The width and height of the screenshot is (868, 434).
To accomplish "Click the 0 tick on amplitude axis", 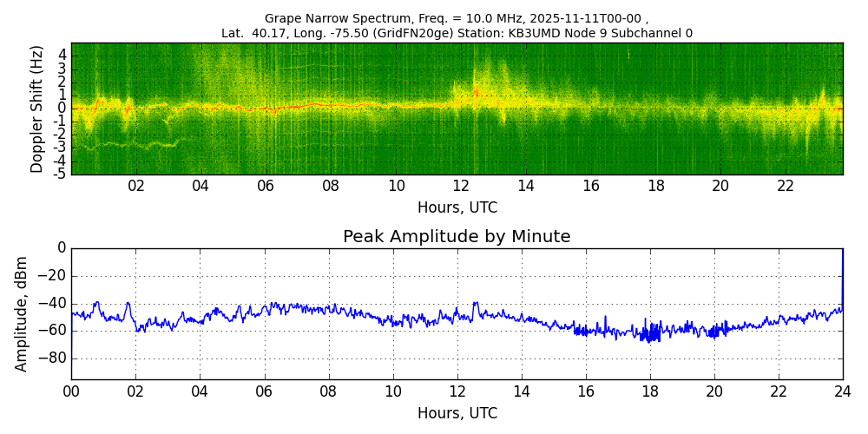I will click(x=62, y=248).
